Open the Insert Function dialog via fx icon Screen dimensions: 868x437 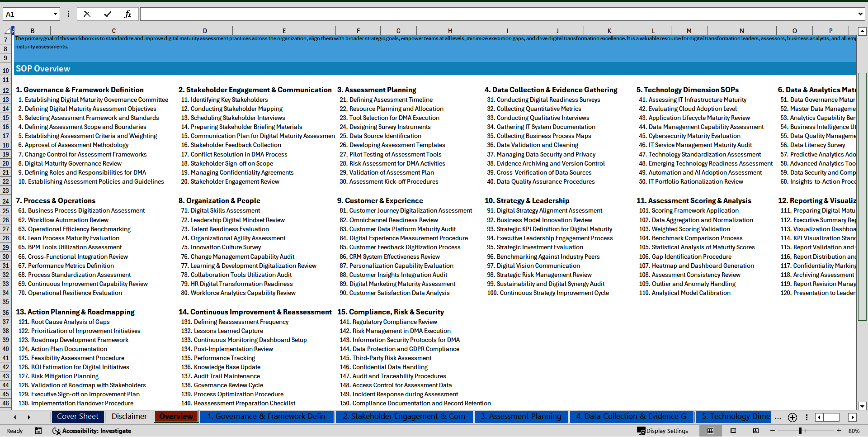click(x=128, y=14)
